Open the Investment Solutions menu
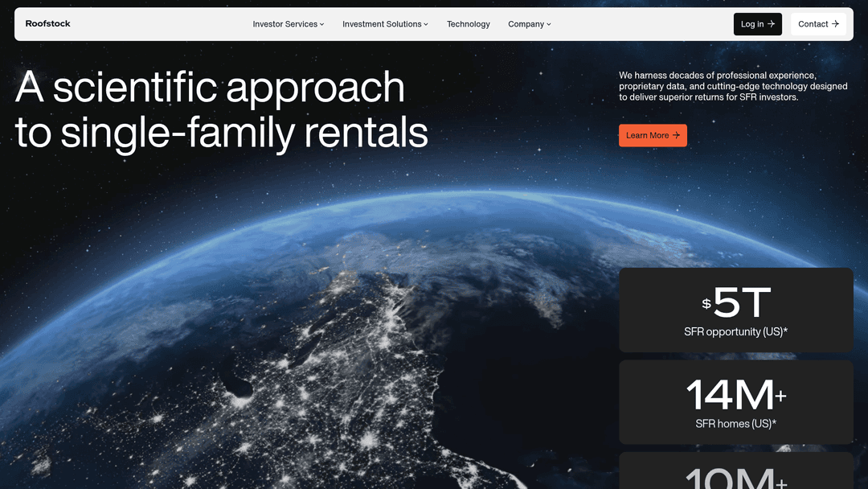Screen dimensions: 868x489 click(x=385, y=24)
